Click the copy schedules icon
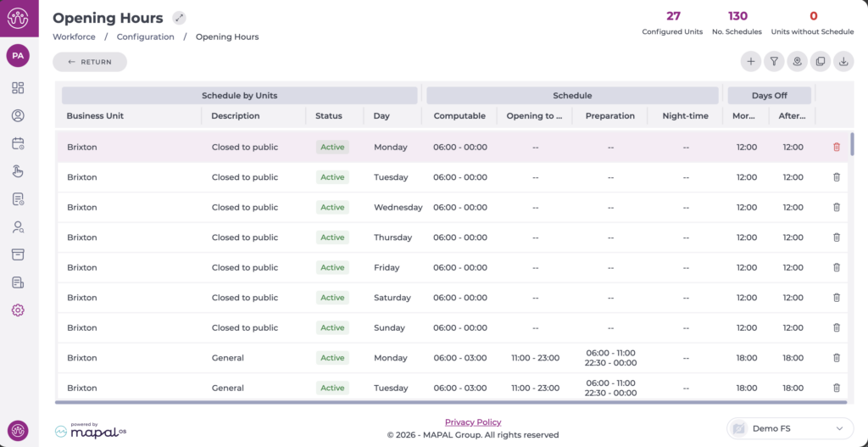The height and width of the screenshot is (447, 868). (x=820, y=62)
